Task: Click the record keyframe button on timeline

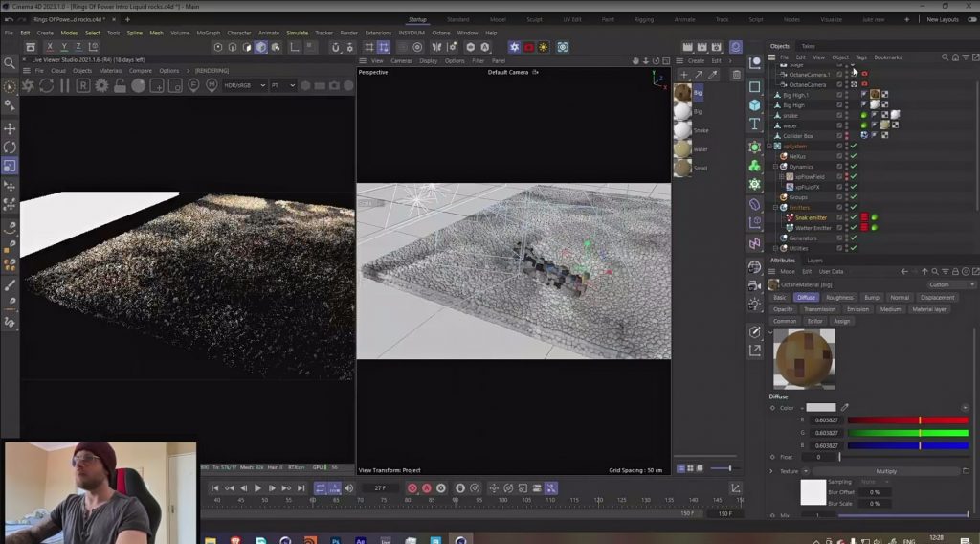Action: 412,488
